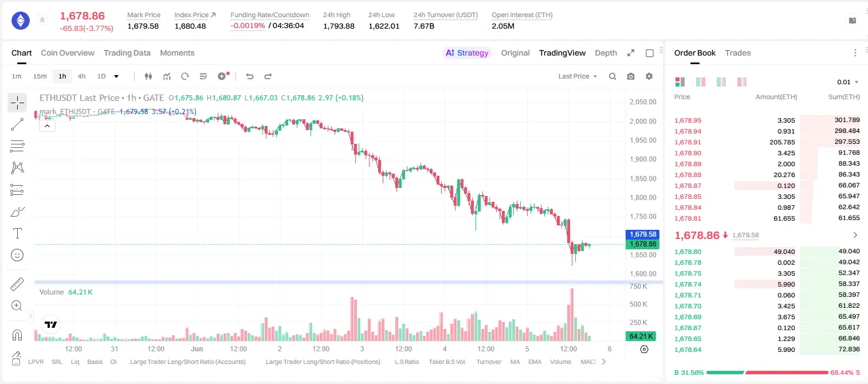Viewport: 868px width, 384px height.
Task: Toggle the ETH favorite star
Action: 42,20
